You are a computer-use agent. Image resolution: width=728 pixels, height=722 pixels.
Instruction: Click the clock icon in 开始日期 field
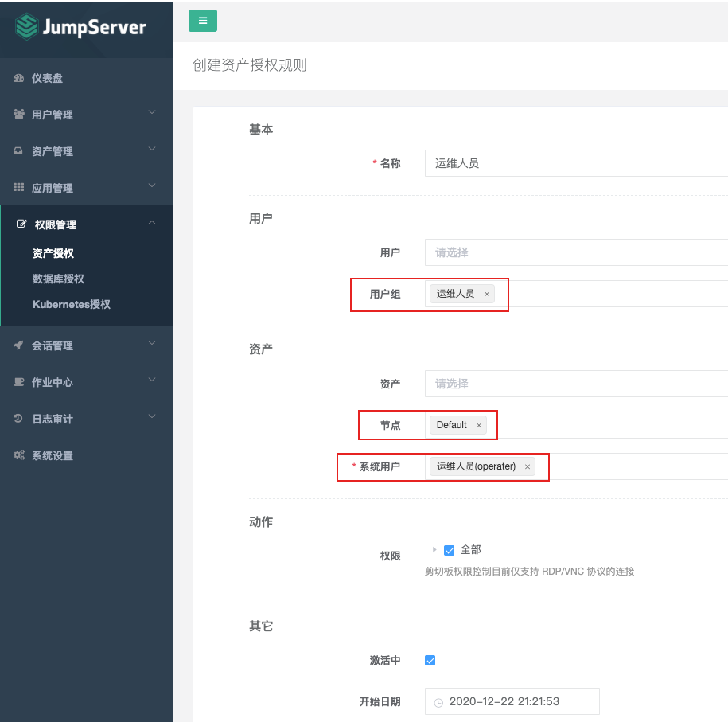[438, 702]
